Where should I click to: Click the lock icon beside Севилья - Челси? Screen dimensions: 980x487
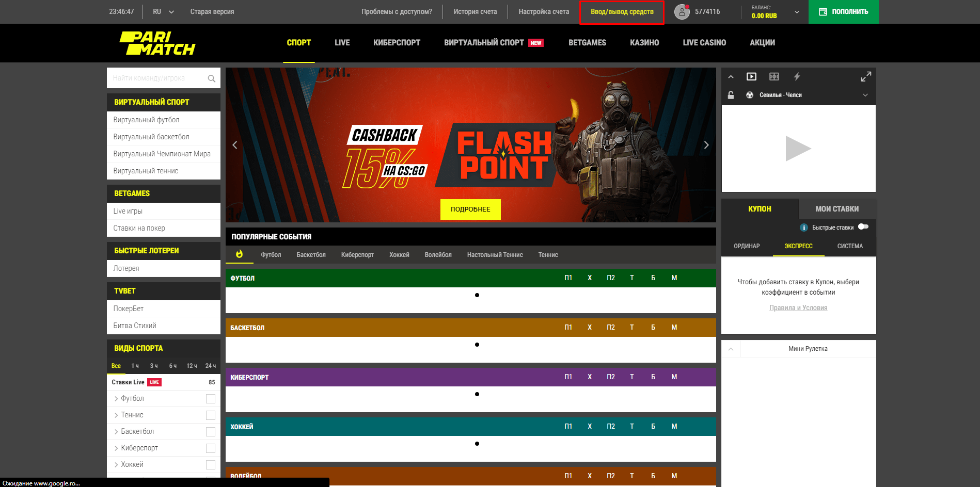point(731,95)
